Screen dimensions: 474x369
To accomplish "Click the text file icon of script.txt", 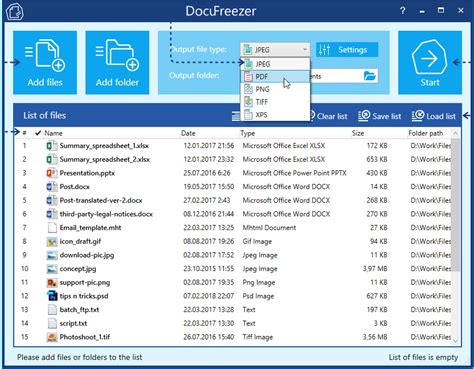I will pos(52,323).
